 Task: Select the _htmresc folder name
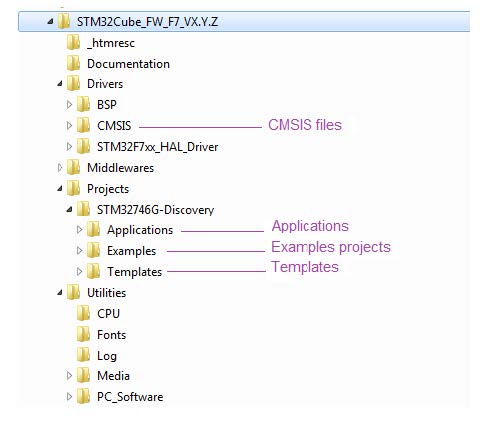[111, 43]
